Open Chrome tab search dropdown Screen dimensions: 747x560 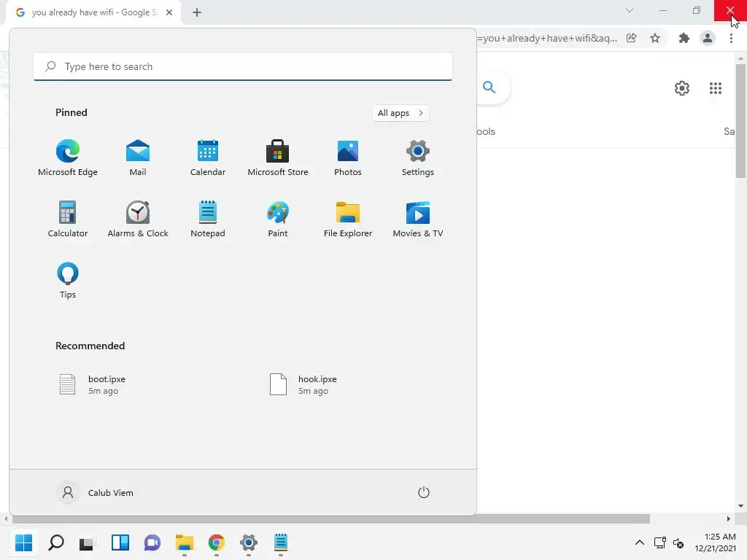pos(630,10)
